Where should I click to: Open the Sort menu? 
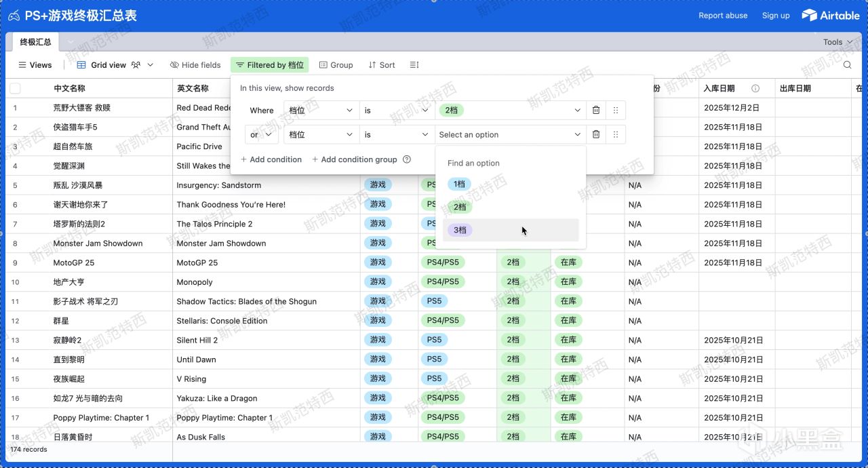[382, 65]
